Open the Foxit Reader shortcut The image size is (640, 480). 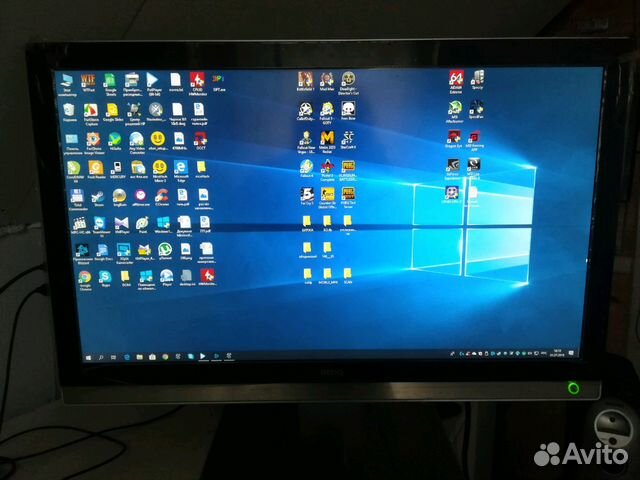pyautogui.click(x=95, y=167)
